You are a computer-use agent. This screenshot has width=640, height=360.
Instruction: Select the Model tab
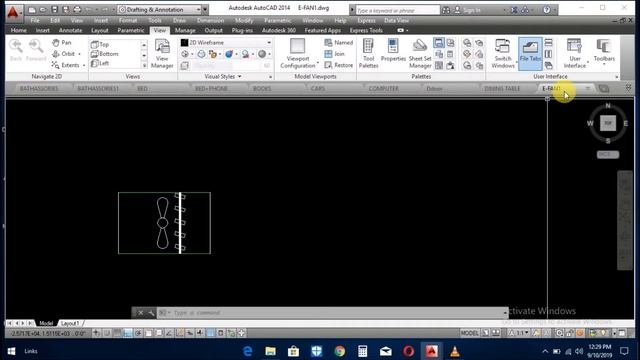point(46,323)
